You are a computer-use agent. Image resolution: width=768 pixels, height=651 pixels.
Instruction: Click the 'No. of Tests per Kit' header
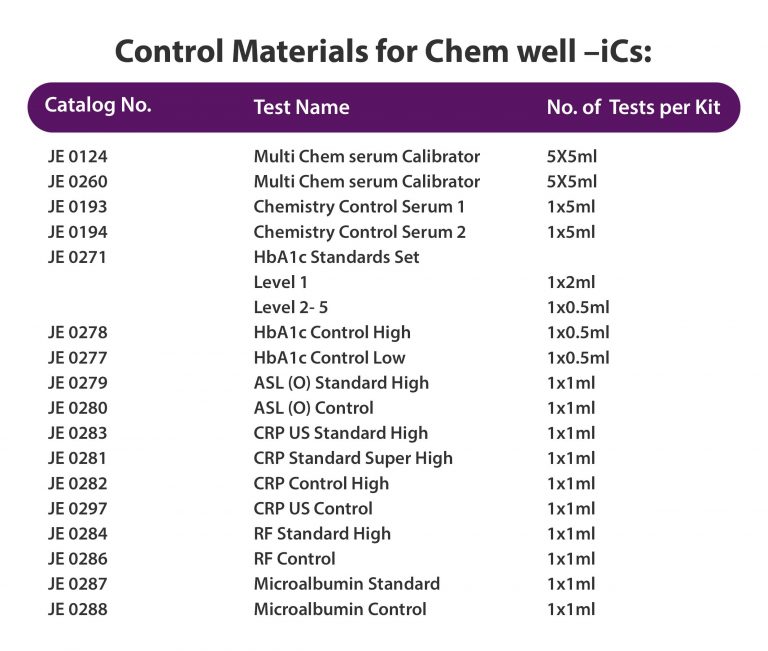[633, 107]
